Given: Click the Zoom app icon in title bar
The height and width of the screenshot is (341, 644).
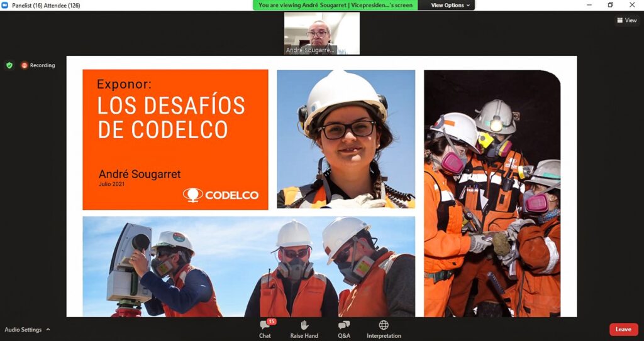Looking at the screenshot, I should (5, 5).
